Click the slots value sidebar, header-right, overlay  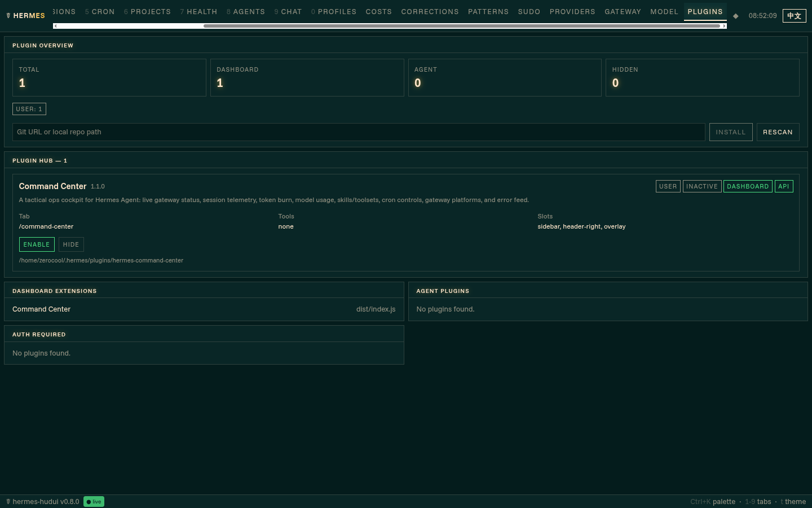point(581,226)
